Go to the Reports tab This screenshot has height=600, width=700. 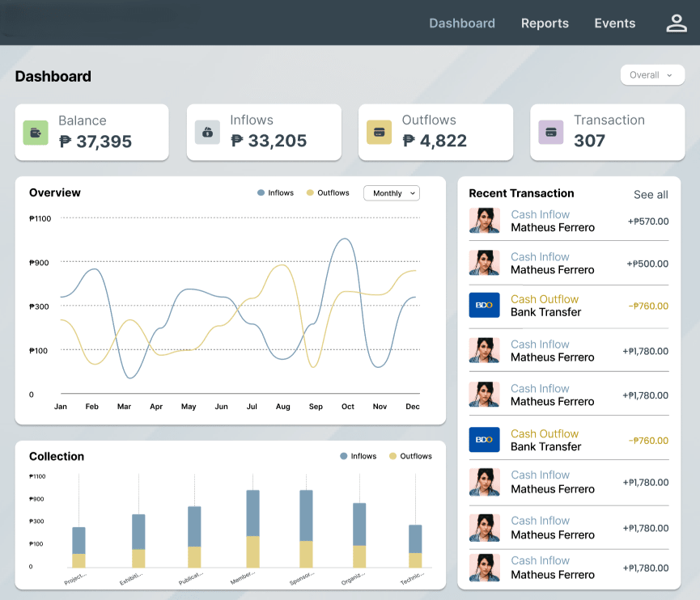point(545,23)
